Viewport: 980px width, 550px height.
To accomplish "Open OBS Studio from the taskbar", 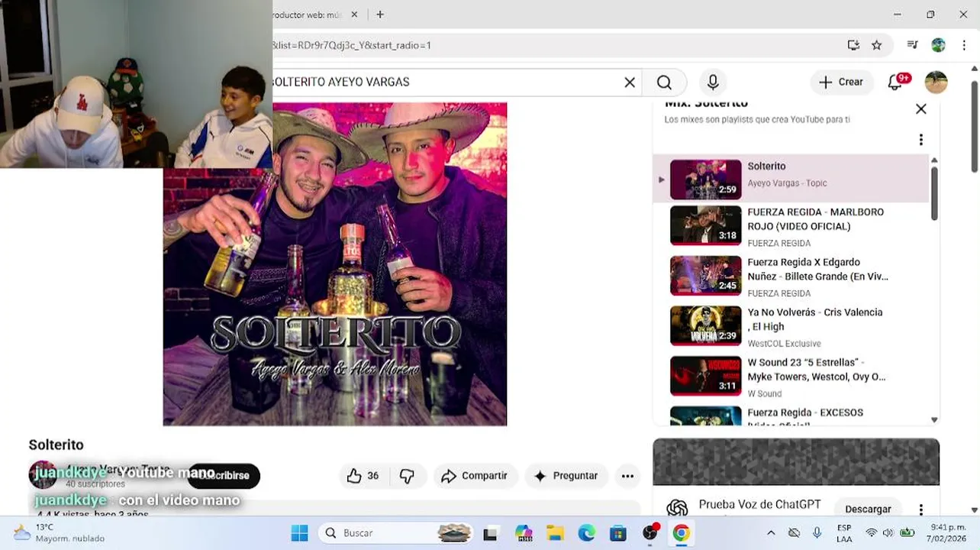I will point(650,533).
